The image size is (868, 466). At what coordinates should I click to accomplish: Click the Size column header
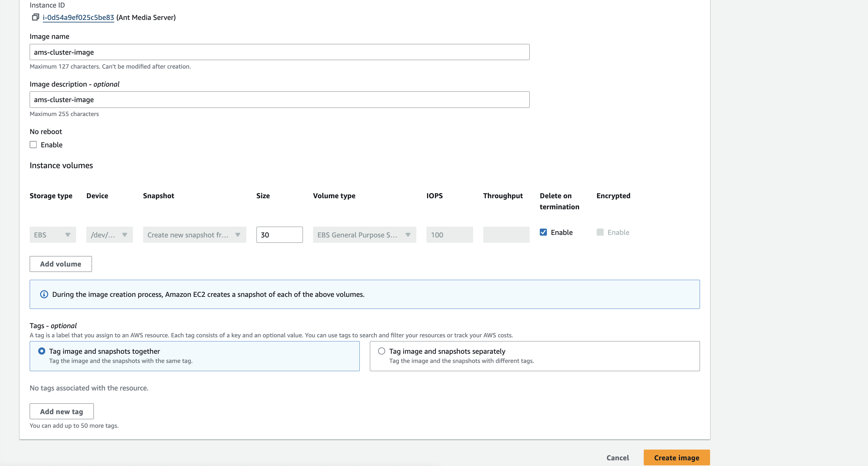pyautogui.click(x=263, y=196)
